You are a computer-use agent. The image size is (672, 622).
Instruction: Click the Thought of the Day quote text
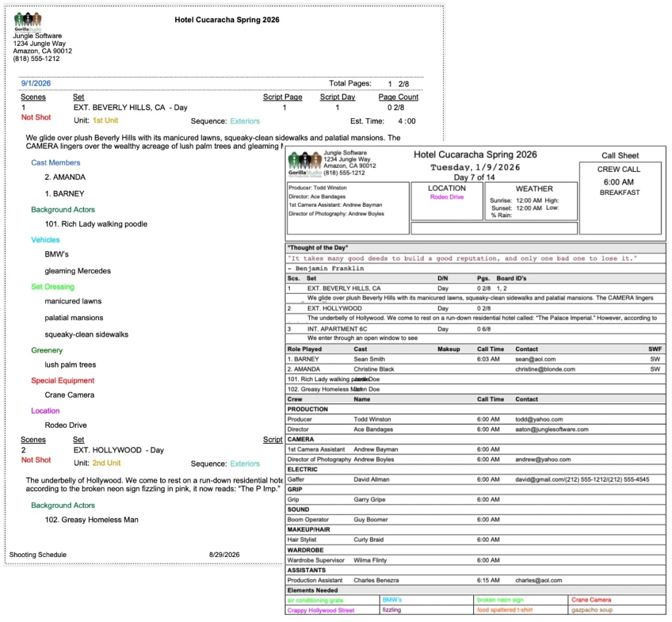click(462, 259)
